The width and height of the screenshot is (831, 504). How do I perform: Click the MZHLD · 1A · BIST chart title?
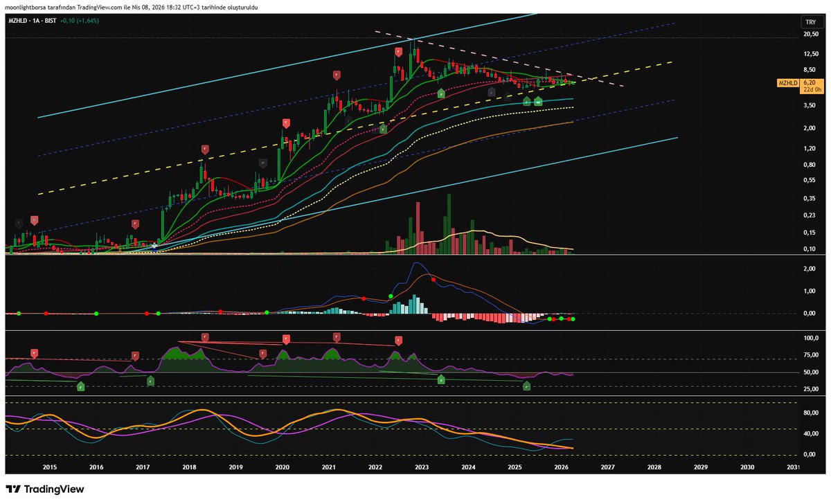(x=34, y=21)
